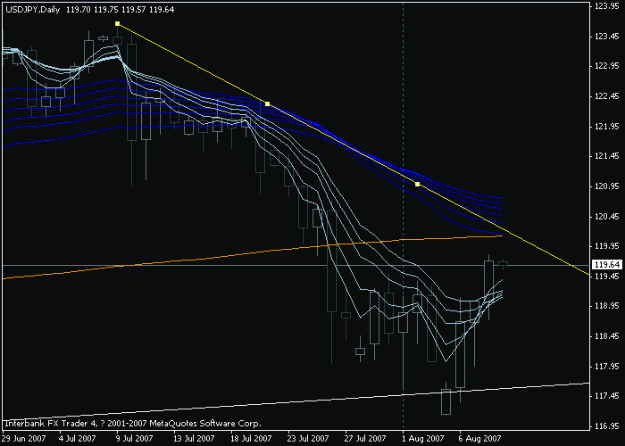Click the 18 Jul 2007 date label

tap(251, 439)
